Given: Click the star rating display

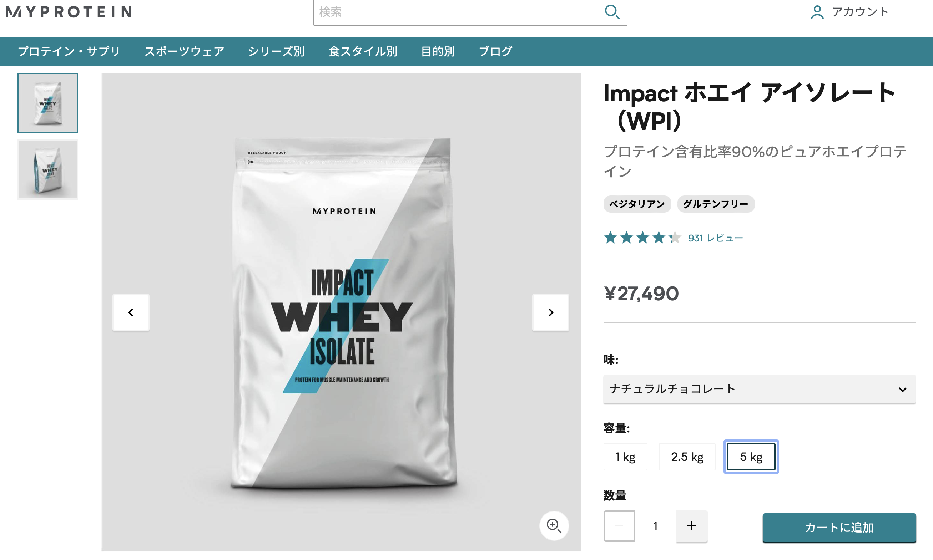Looking at the screenshot, I should click(x=642, y=238).
